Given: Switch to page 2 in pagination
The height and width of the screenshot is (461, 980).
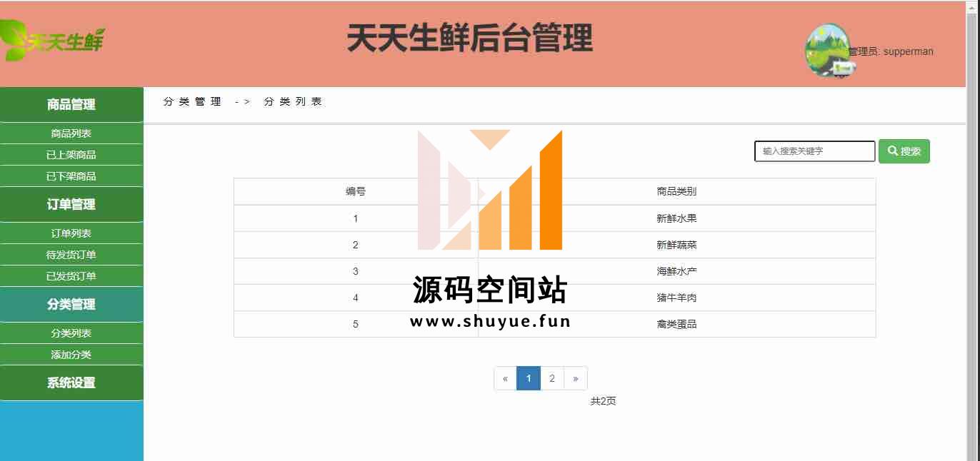Looking at the screenshot, I should point(551,378).
